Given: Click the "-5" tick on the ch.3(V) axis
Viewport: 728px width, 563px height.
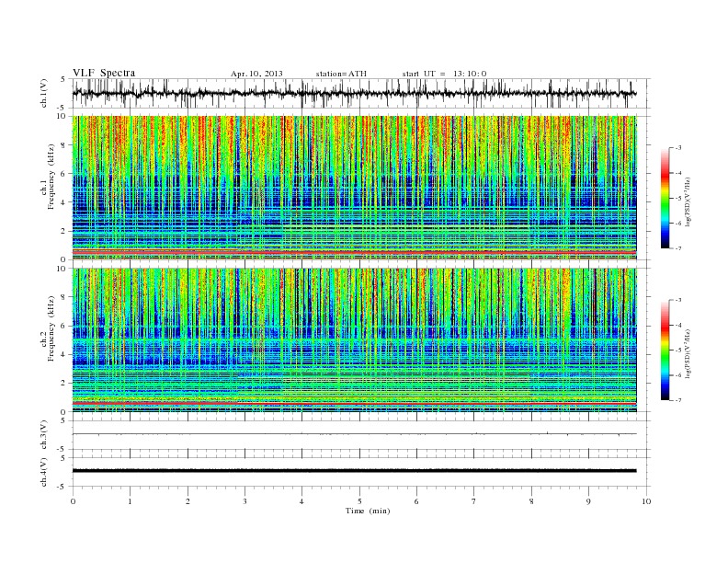Looking at the screenshot, I should pos(63,450).
